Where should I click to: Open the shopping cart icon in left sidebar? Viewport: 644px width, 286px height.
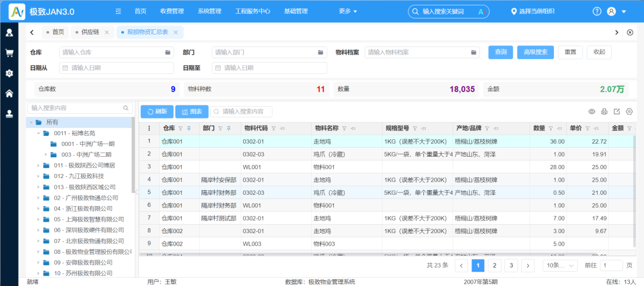9,53
